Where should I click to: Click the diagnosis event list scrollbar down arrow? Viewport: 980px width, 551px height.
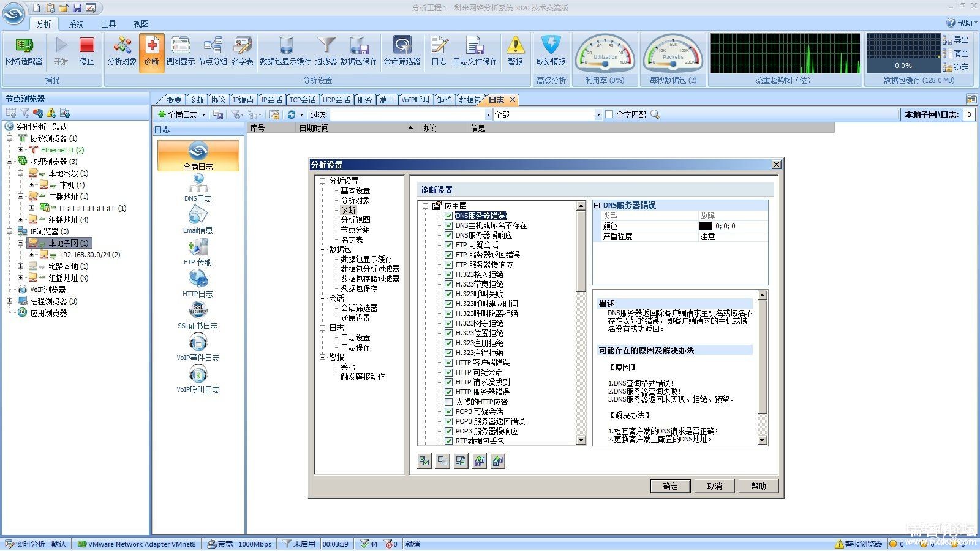point(581,440)
